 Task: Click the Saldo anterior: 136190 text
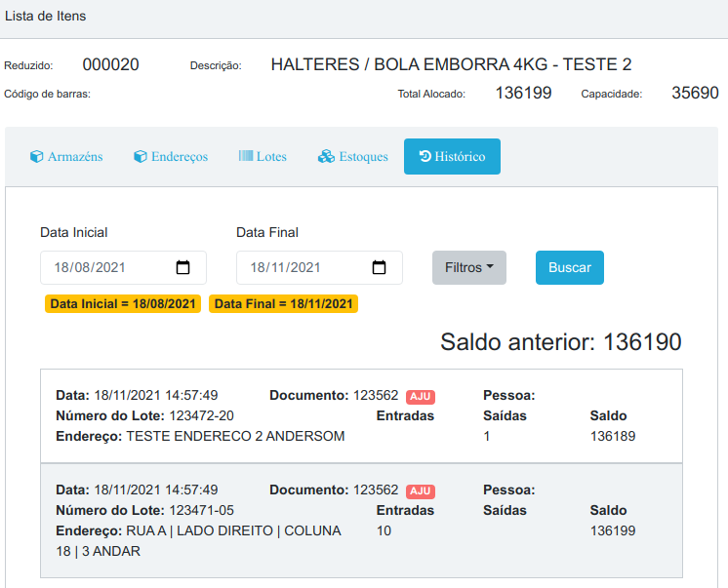tap(561, 342)
